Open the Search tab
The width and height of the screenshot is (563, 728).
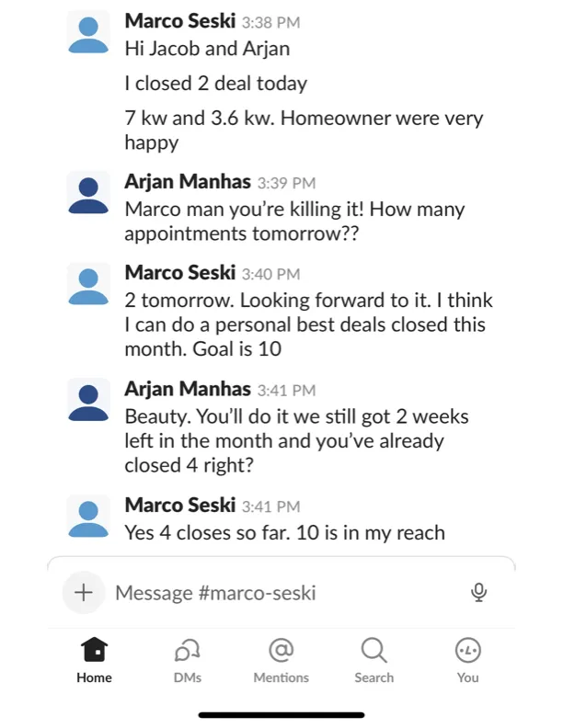click(x=373, y=660)
